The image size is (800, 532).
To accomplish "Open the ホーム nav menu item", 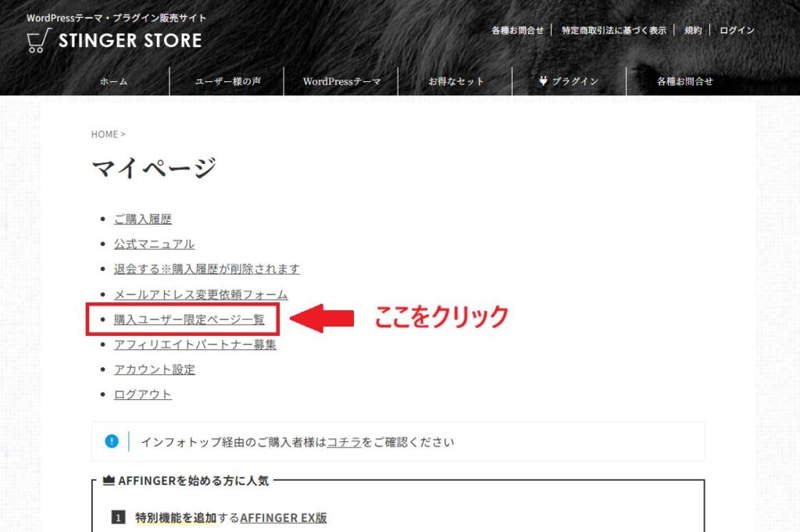I will tap(113, 81).
